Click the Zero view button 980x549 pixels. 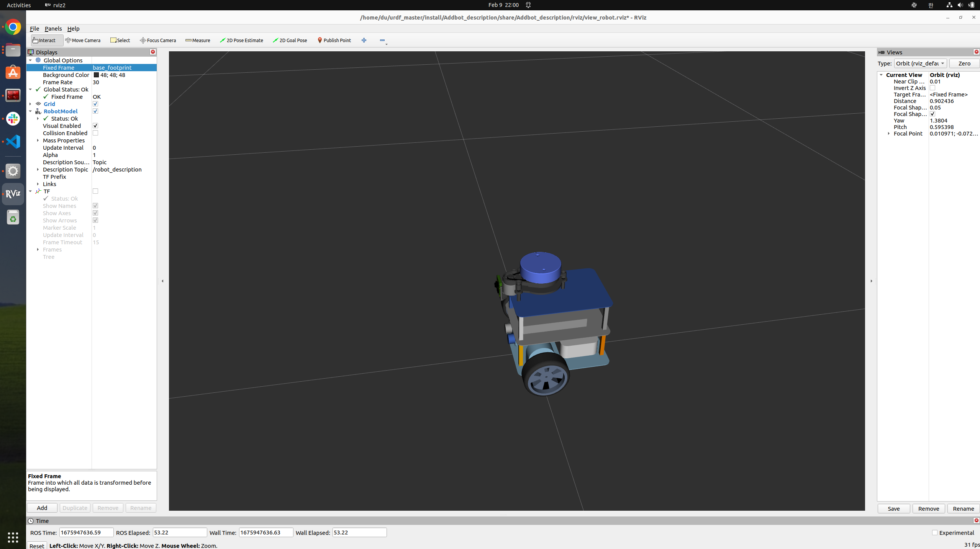pyautogui.click(x=964, y=64)
